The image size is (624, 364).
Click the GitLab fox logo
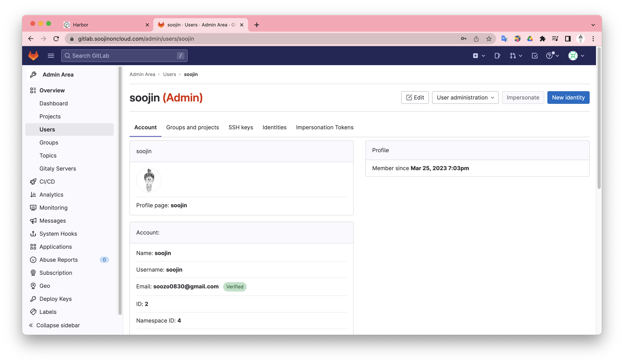[33, 56]
